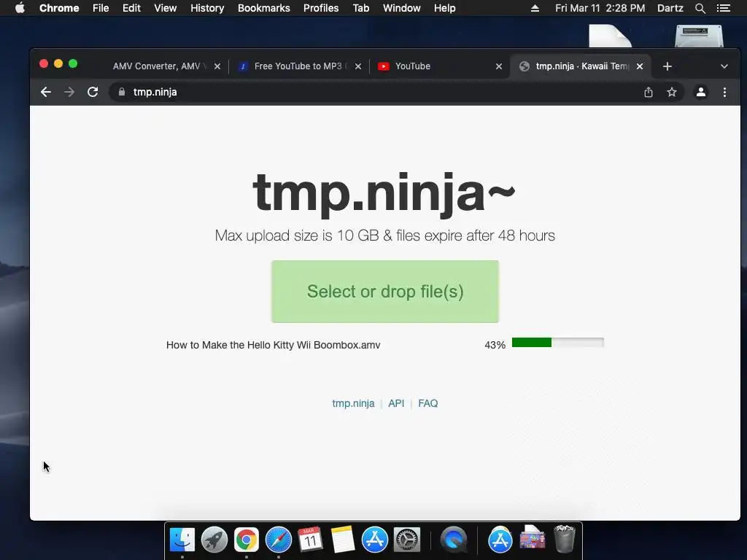Viewport: 747px width, 560px height.
Task: Maximize the Chrome window with green button
Action: 73,63
